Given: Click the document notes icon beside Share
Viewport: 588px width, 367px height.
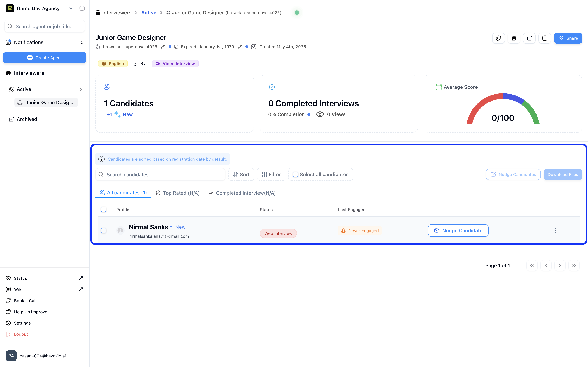Looking at the screenshot, I should click(x=544, y=38).
